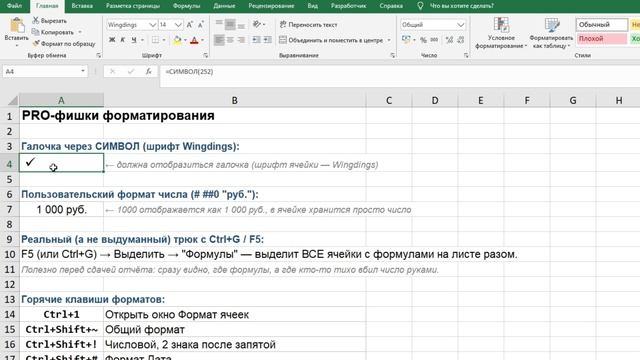The width and height of the screenshot is (640, 360).
Task: Open Буфер обмена dialog launcher
Action: click(98, 55)
